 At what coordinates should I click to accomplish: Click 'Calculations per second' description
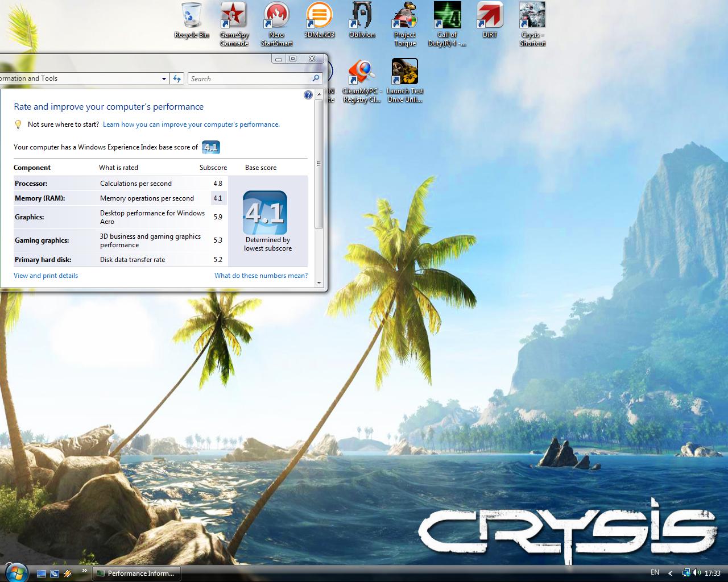click(x=136, y=184)
